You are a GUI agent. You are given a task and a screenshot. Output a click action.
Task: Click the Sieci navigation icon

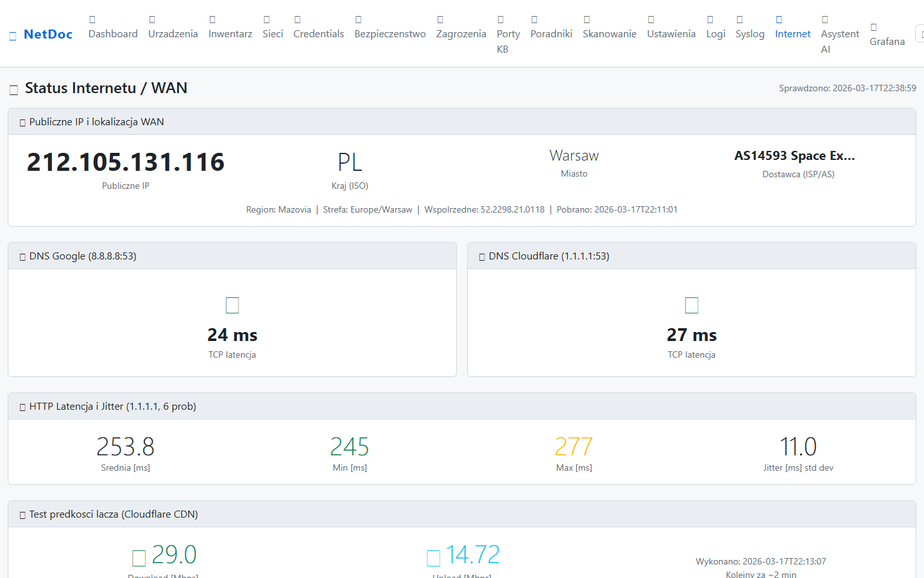[x=267, y=20]
